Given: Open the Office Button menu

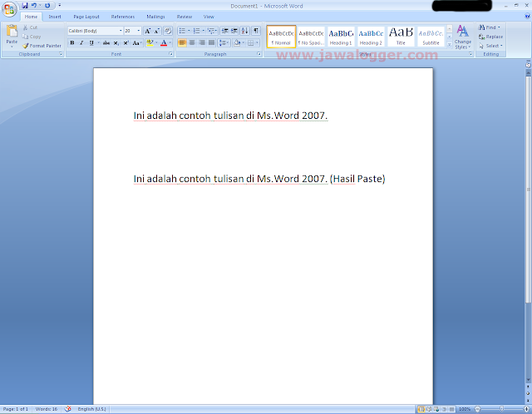Looking at the screenshot, I should [x=9, y=9].
